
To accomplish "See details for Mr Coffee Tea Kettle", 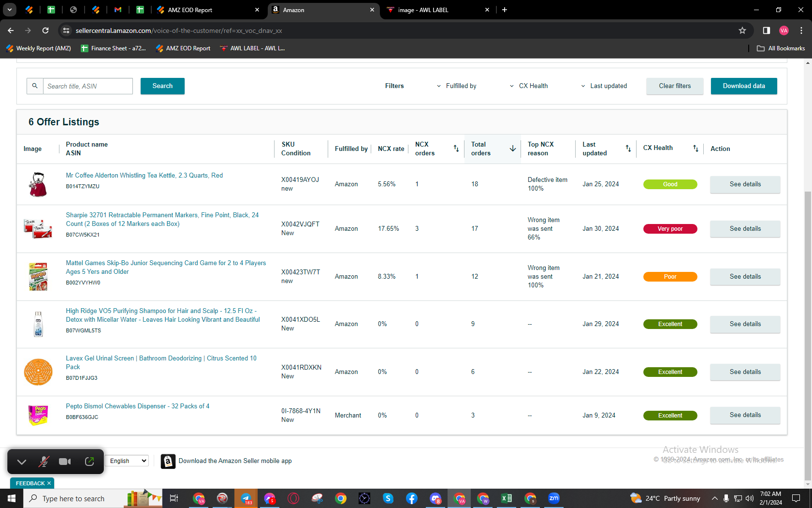I will (x=745, y=184).
